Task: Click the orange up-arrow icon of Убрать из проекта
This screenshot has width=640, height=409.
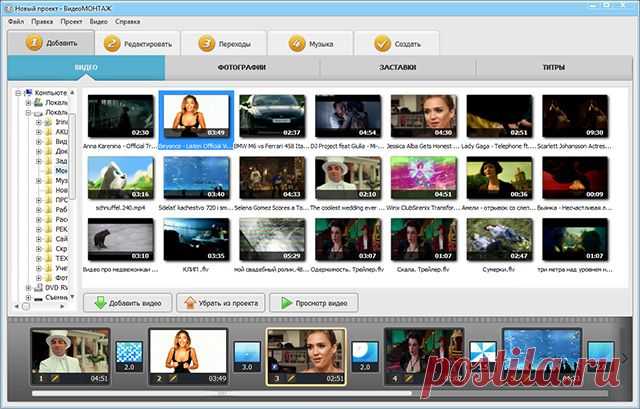Action: pos(190,303)
